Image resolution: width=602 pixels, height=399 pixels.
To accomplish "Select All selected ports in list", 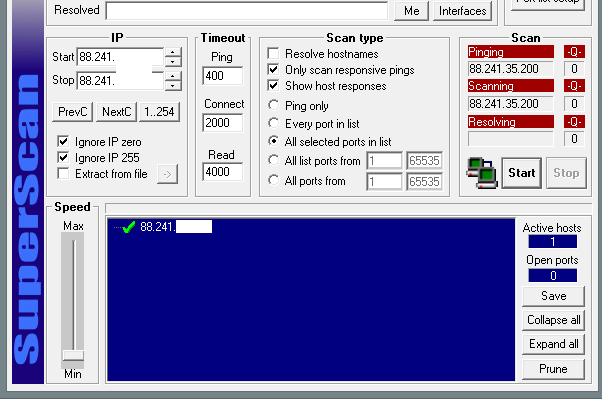I will coord(273,141).
